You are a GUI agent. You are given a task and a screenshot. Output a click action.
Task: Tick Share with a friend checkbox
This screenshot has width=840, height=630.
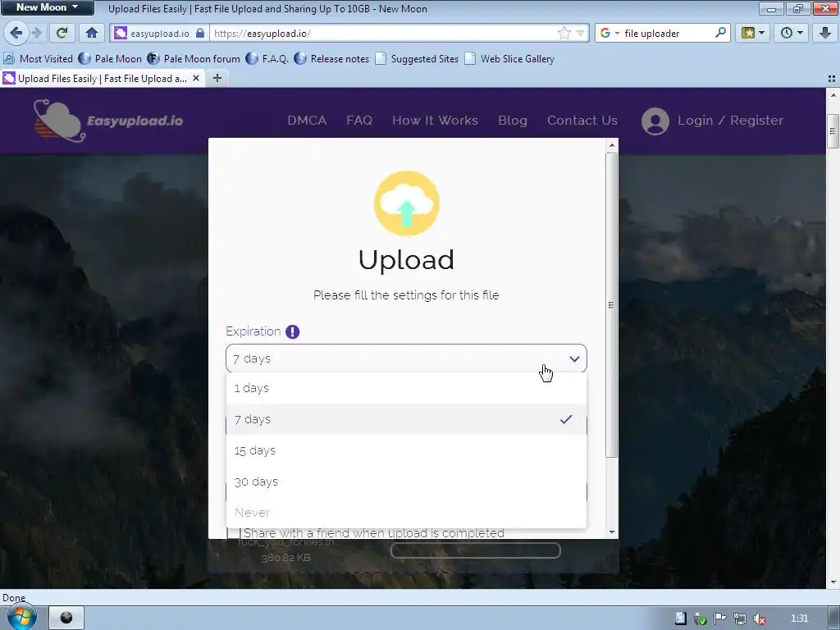tap(234, 533)
